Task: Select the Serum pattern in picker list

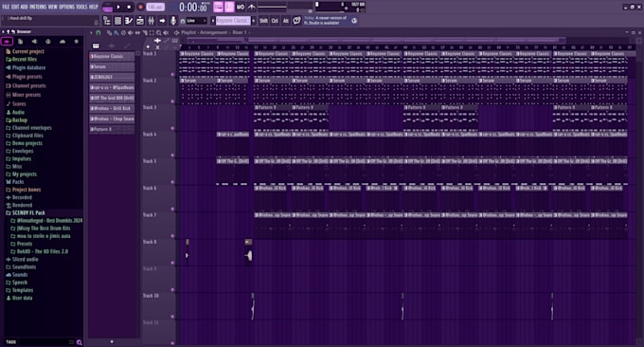Action: pos(112,66)
